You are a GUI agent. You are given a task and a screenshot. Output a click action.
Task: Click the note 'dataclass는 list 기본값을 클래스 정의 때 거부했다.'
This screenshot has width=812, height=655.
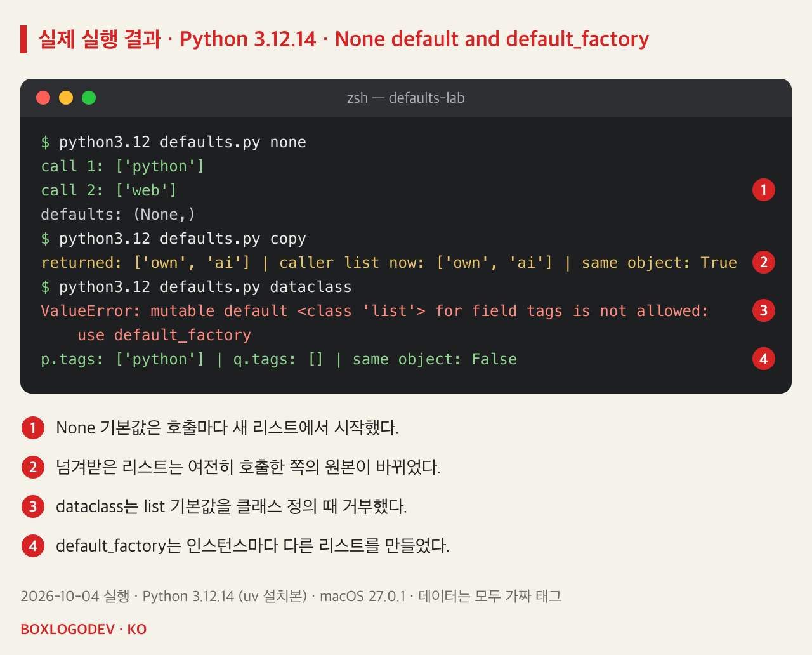[232, 506]
